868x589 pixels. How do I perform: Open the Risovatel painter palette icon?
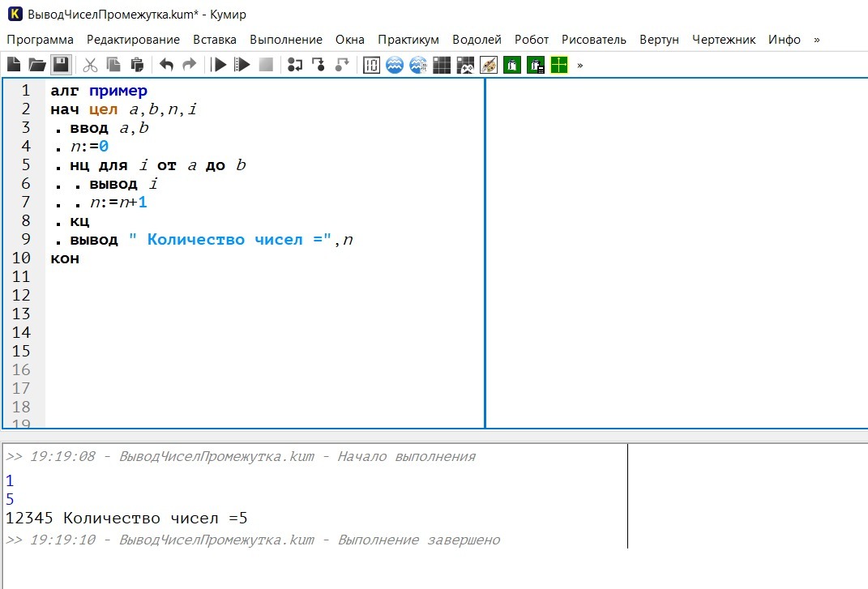(489, 65)
